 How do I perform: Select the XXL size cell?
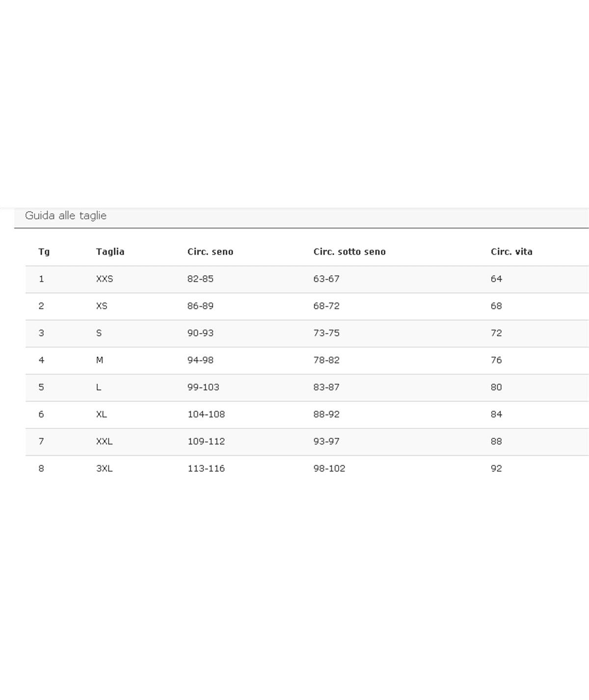[105, 441]
